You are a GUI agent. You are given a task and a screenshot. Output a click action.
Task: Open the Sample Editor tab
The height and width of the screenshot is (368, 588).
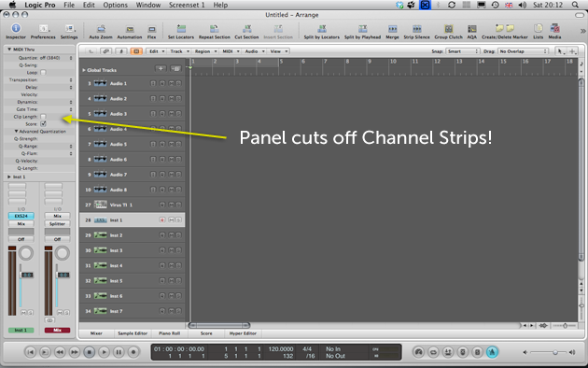[x=133, y=333]
